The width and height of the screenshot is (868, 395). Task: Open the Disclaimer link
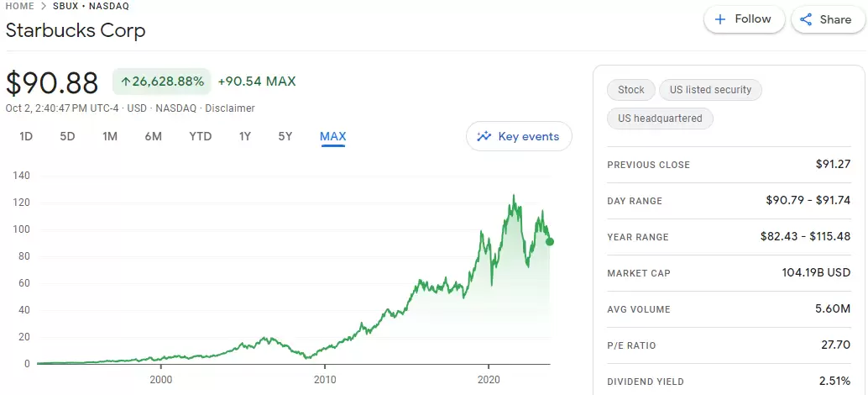(x=230, y=108)
